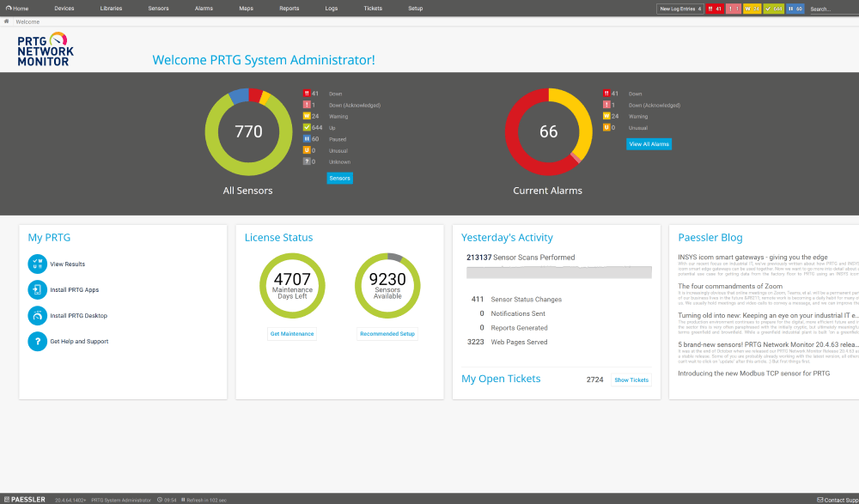Click the Current Alarms donut chart showing 66
This screenshot has width=859, height=504.
click(x=548, y=132)
